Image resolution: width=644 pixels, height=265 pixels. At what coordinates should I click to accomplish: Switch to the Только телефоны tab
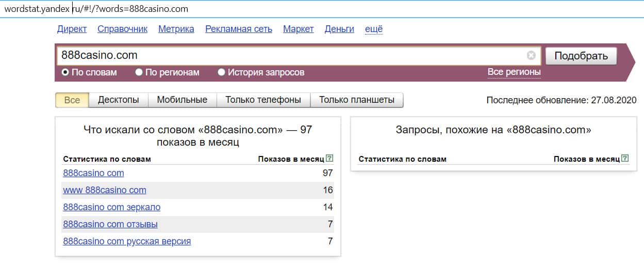coord(263,100)
